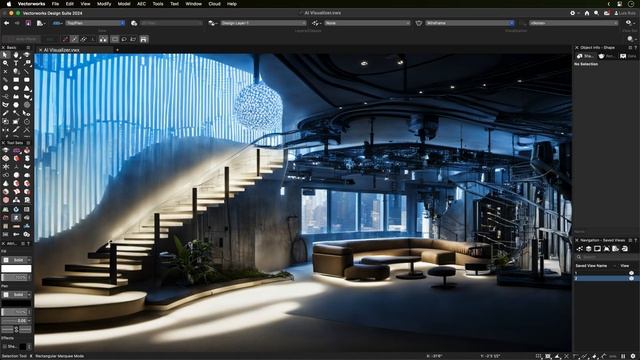Open the Pen style Solid dropdown

(16, 294)
